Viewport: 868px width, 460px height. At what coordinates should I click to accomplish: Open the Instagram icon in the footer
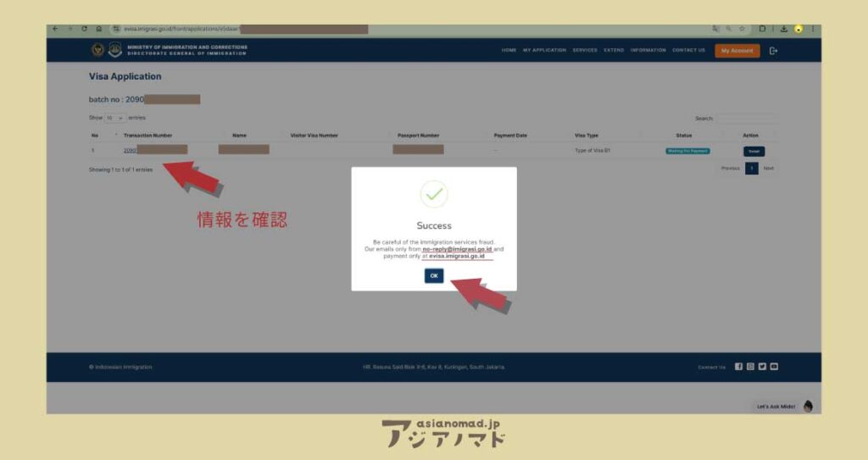point(750,367)
